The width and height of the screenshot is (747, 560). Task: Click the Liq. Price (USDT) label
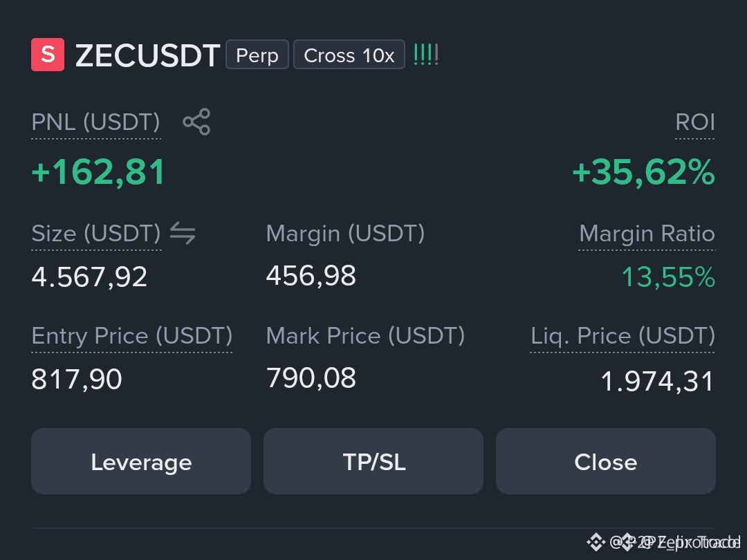tap(622, 336)
